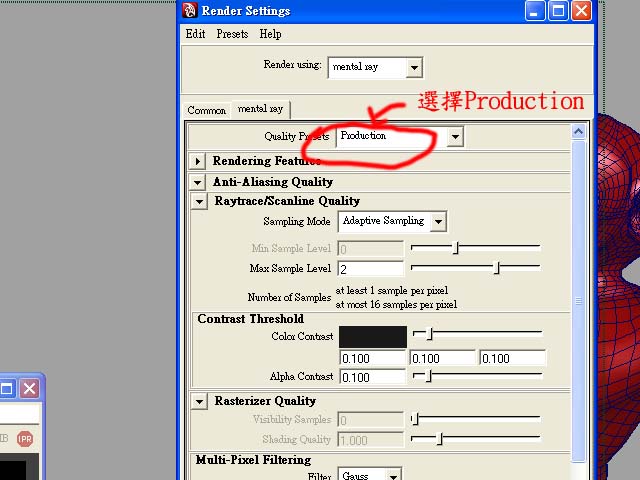The width and height of the screenshot is (640, 480).
Task: Expand the Rendering Features section
Action: 198,161
